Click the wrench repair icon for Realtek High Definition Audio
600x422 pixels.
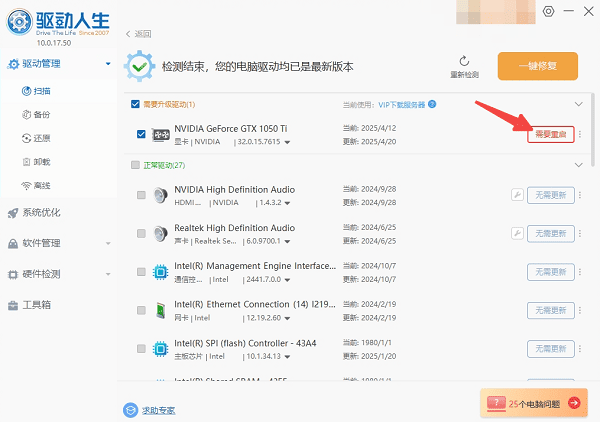(517, 233)
